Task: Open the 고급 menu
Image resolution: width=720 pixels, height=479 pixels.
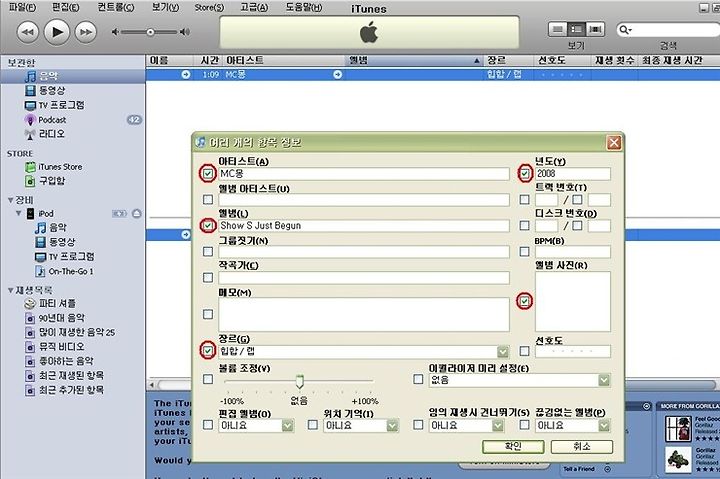Action: [x=254, y=7]
